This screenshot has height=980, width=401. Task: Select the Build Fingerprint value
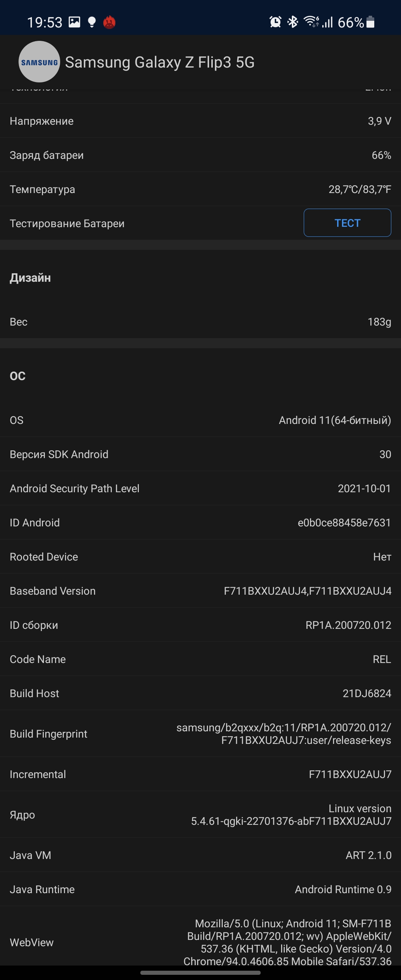tap(283, 734)
